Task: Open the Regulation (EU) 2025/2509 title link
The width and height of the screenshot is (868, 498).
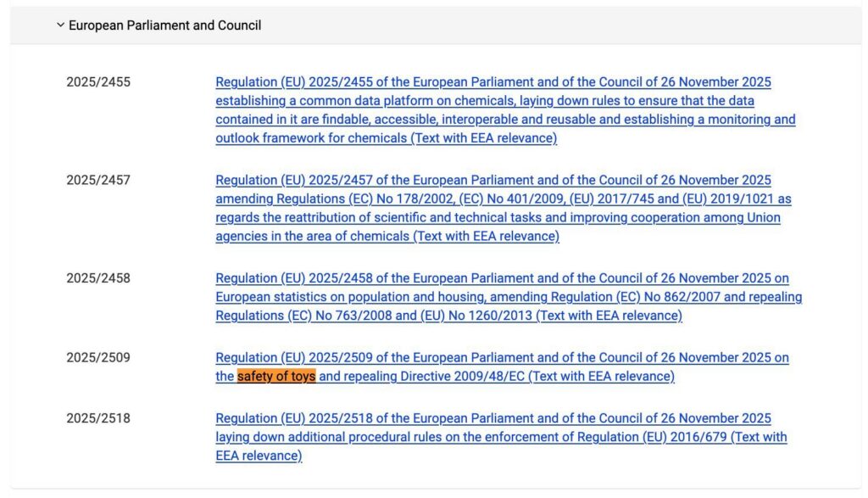Action: tap(502, 358)
